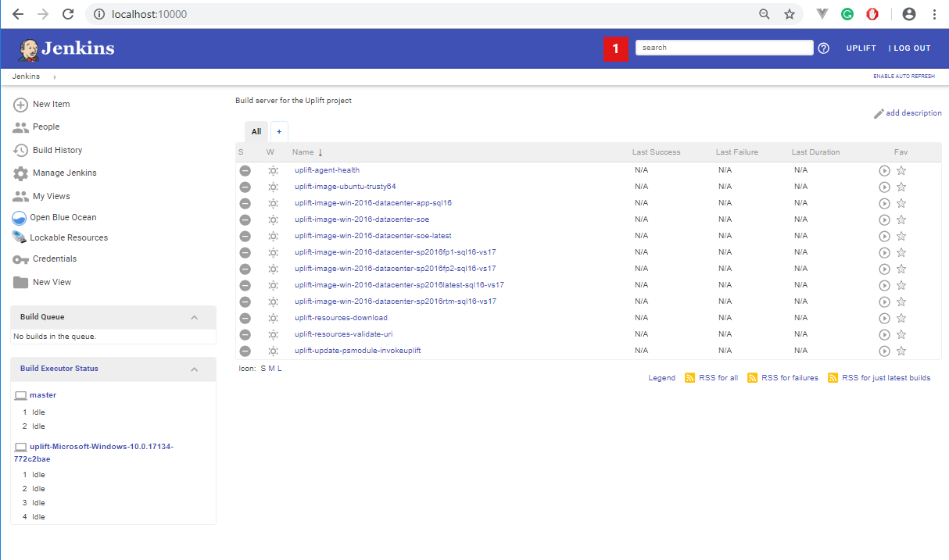Image resolution: width=949 pixels, height=560 pixels.
Task: Schedule a build for uplift-resources-download
Action: coord(885,318)
